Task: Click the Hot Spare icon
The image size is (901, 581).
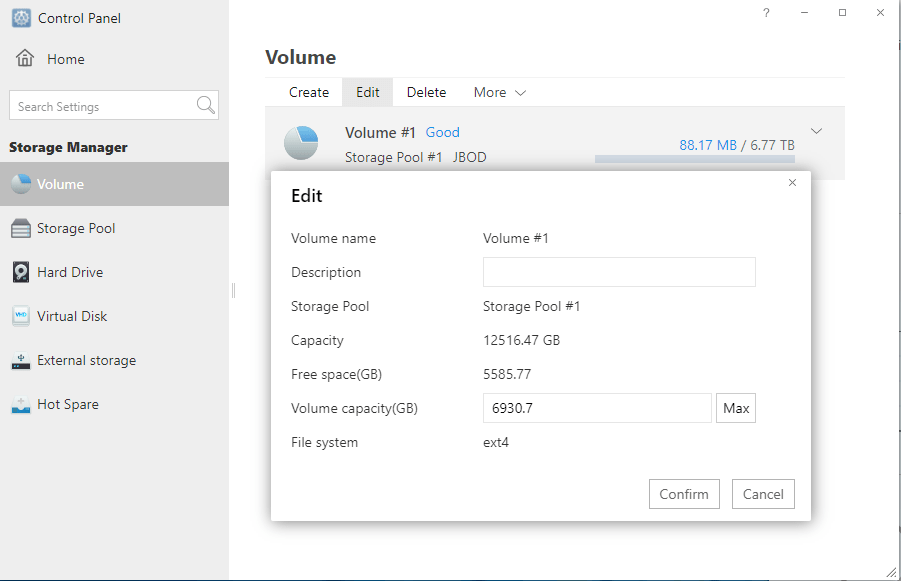Action: coord(21,405)
